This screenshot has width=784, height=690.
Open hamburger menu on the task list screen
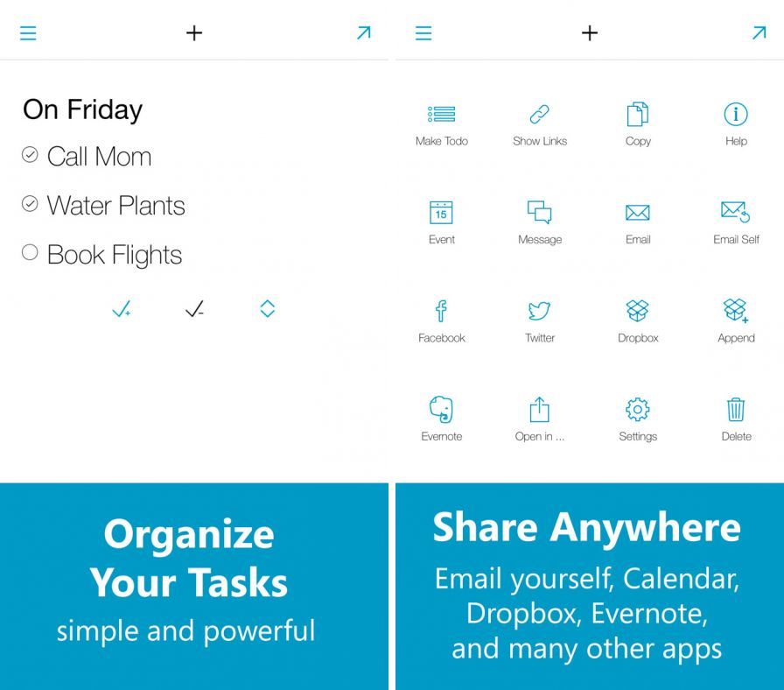(28, 33)
